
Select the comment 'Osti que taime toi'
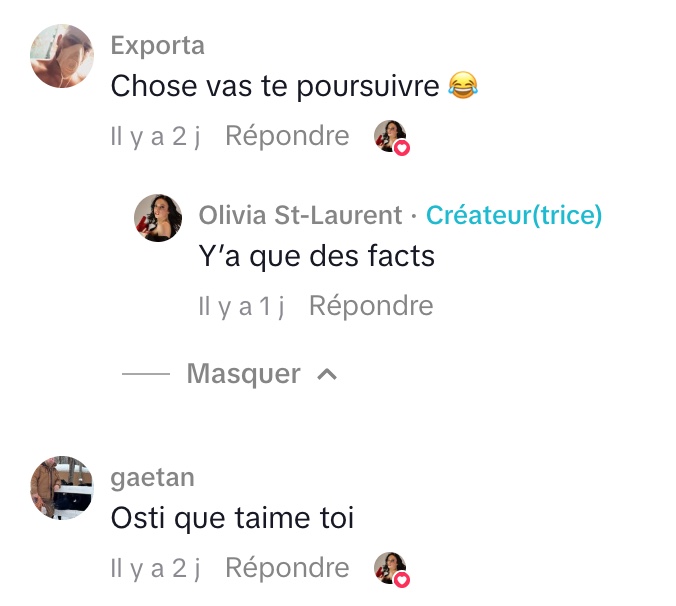232,517
